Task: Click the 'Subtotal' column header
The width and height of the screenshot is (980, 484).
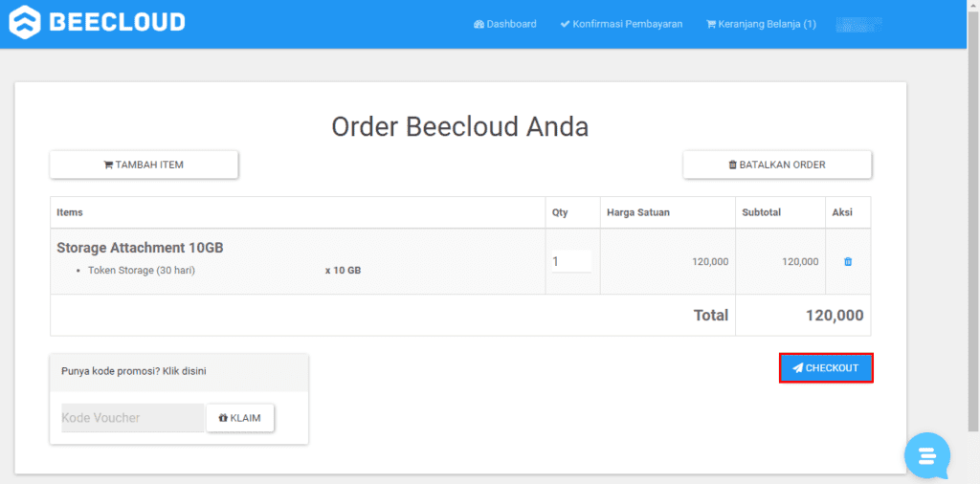Action: [x=761, y=212]
